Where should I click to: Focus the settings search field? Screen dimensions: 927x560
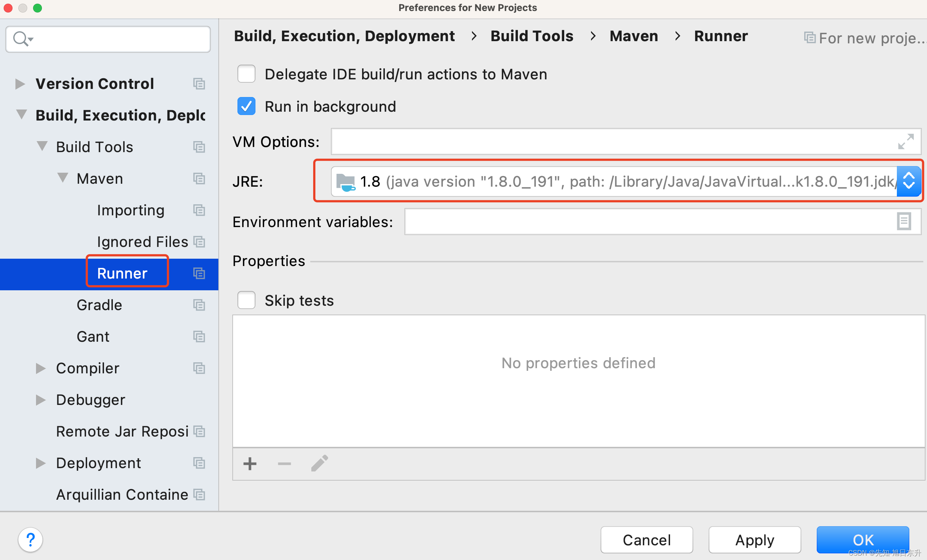(108, 39)
